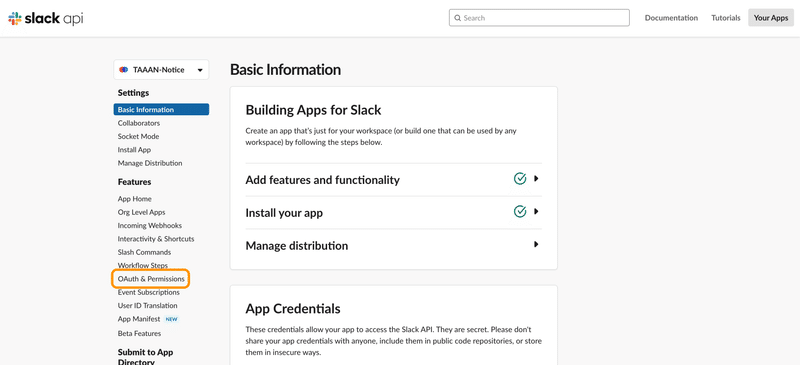The image size is (800, 365).
Task: Open the Collaborators settings page
Action: 139,123
